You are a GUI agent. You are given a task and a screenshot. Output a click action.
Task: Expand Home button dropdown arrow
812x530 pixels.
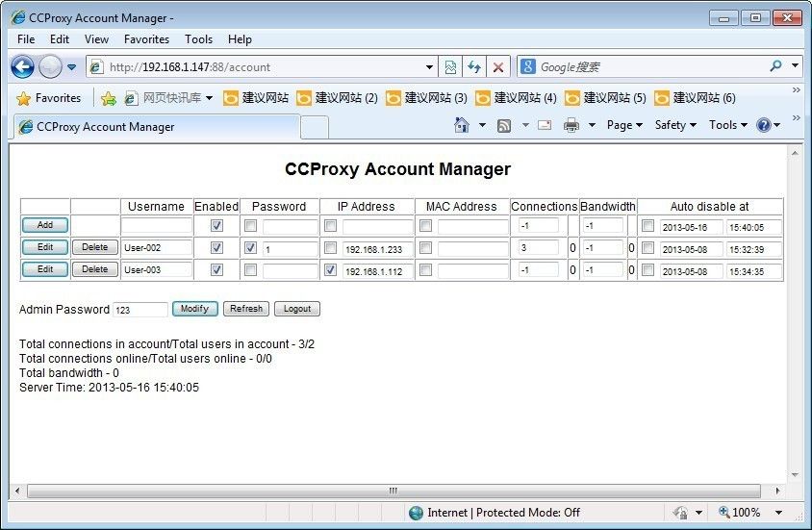coord(482,125)
